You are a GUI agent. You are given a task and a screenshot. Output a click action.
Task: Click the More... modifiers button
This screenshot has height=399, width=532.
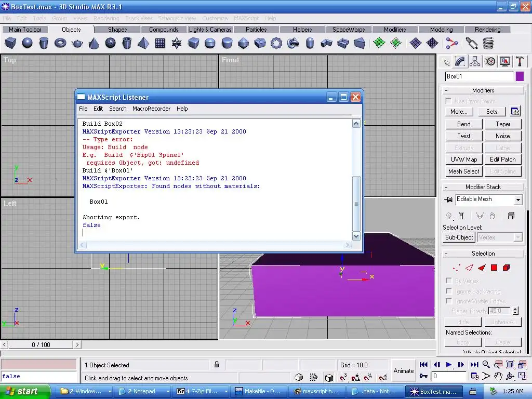coord(459,112)
